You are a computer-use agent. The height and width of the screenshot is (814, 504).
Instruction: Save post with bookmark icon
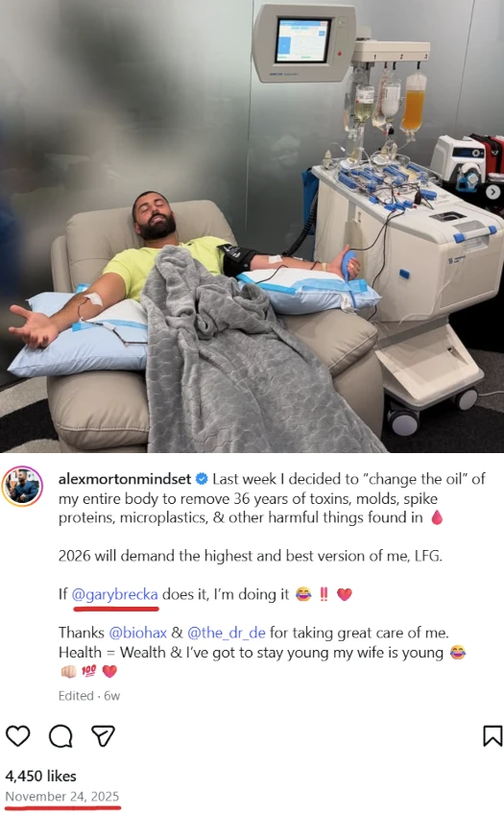point(492,735)
